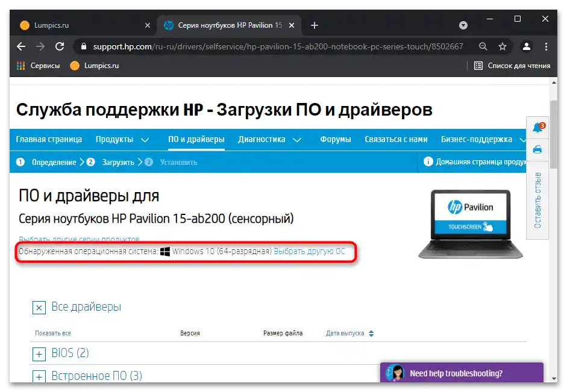Screen dimensions: 567x392
Task: Open Домашняя страница продукта info link
Action: (475, 161)
